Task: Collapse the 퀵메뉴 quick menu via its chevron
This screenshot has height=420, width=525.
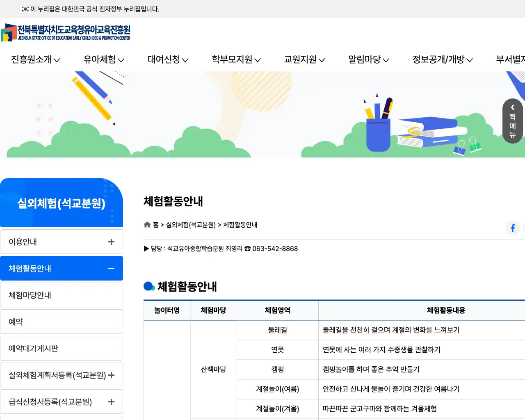Action: pos(512,107)
